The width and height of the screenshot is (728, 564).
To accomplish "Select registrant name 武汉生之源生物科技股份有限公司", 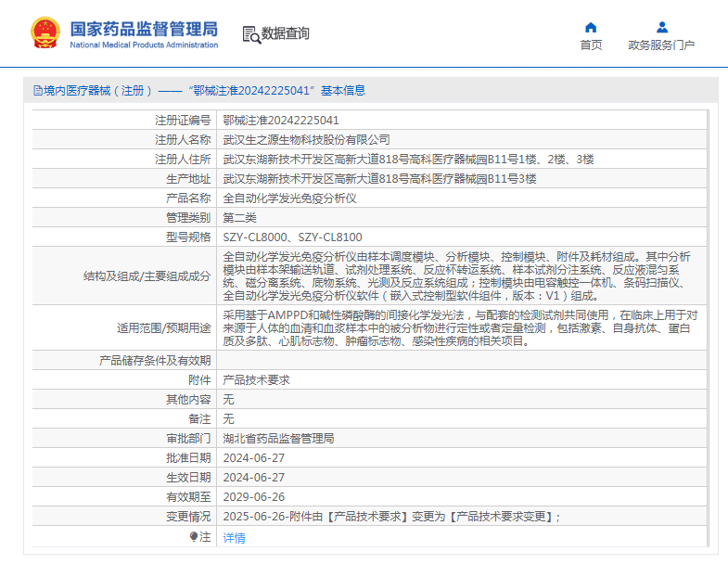I will pos(306,140).
